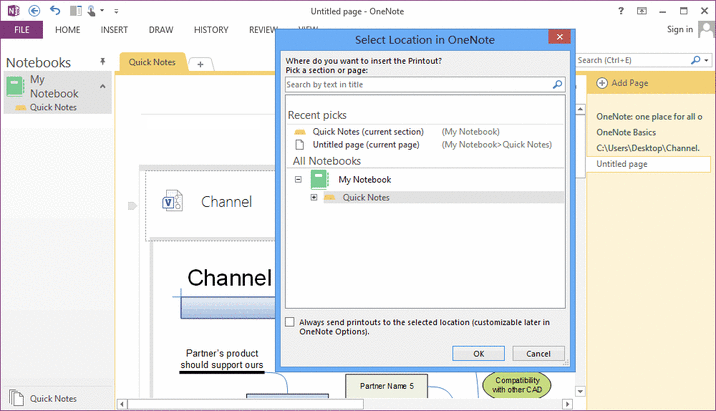Viewport: 716px width, 411px height.
Task: Click horizontal scrollbar left arrow
Action: 122,404
